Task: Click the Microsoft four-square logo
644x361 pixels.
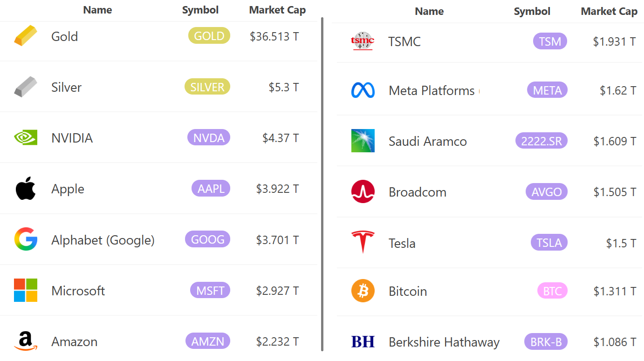Action: click(x=26, y=290)
